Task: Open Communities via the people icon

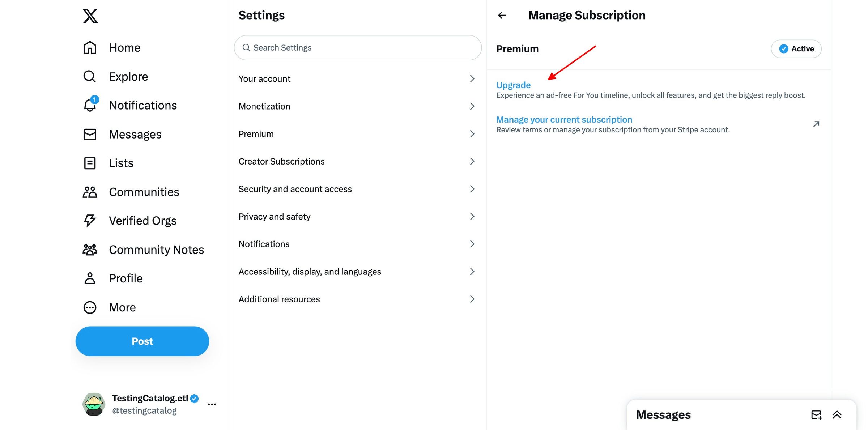Action: point(89,192)
